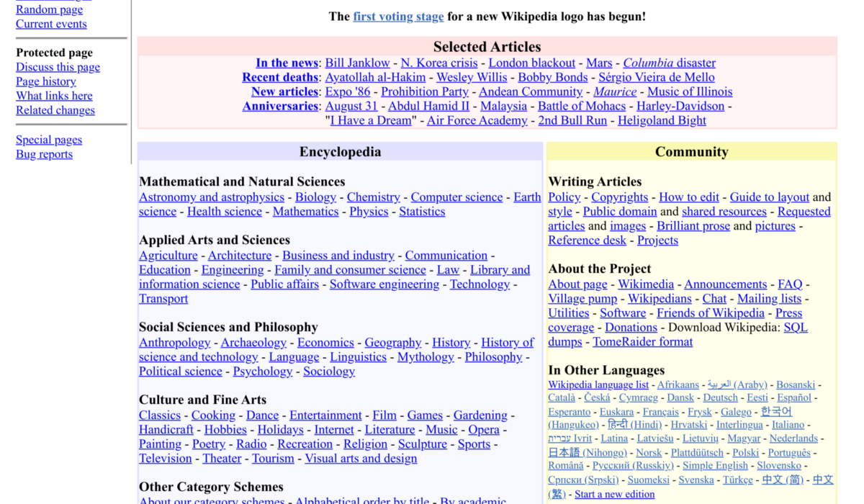Viewport: 864px width, 504px height.
Task: Open Simple English edition
Action: [715, 466]
